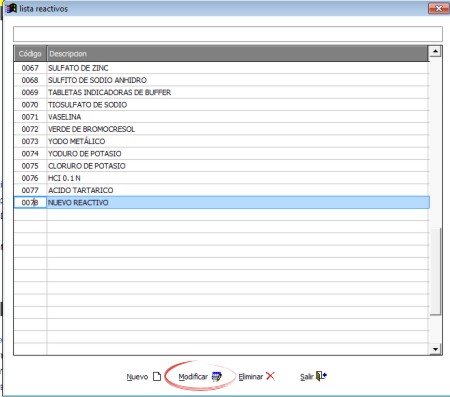Screen dimensions: 450x397
Task: Click the lista reactivos window title icon
Action: click(11, 8)
